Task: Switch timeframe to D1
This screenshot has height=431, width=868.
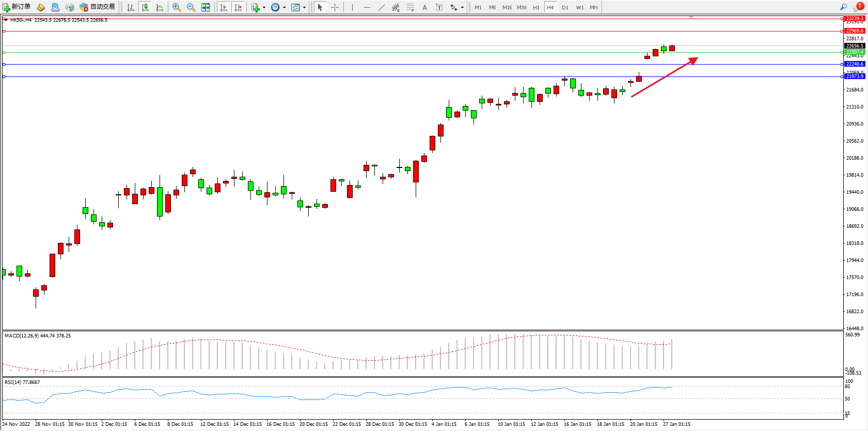Action: (x=565, y=7)
